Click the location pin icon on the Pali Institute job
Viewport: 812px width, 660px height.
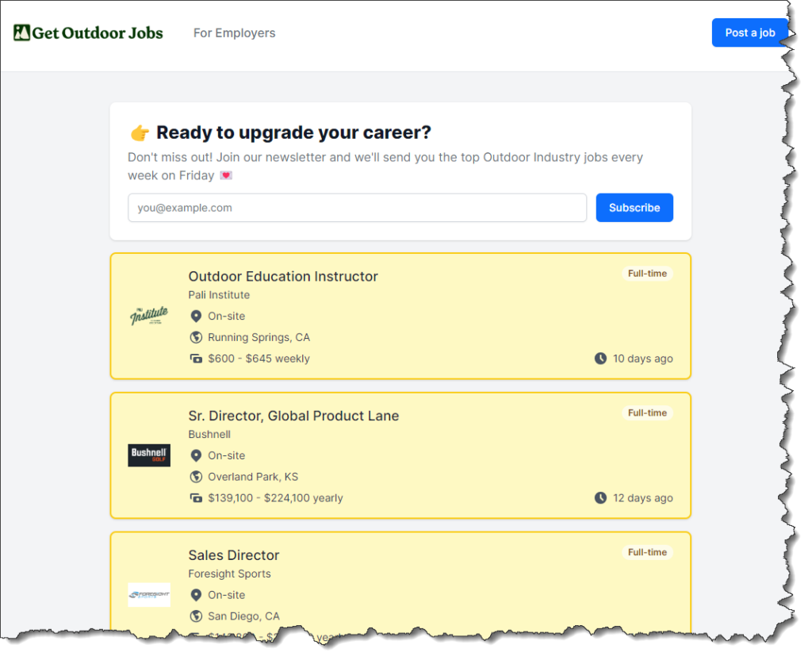[x=196, y=316]
